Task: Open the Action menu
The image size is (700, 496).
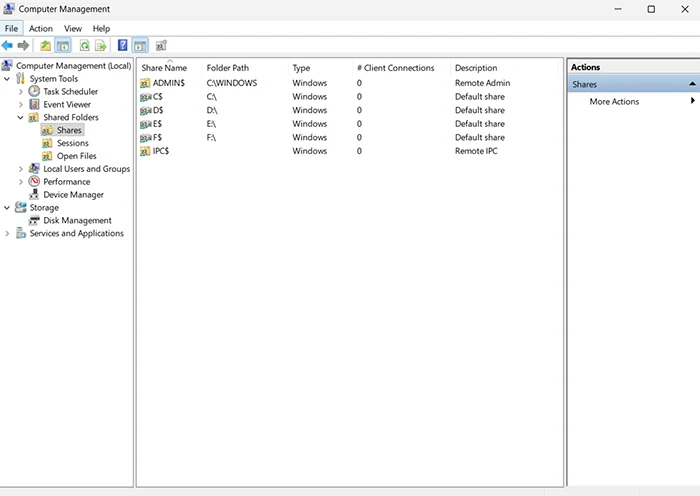Action: (41, 29)
